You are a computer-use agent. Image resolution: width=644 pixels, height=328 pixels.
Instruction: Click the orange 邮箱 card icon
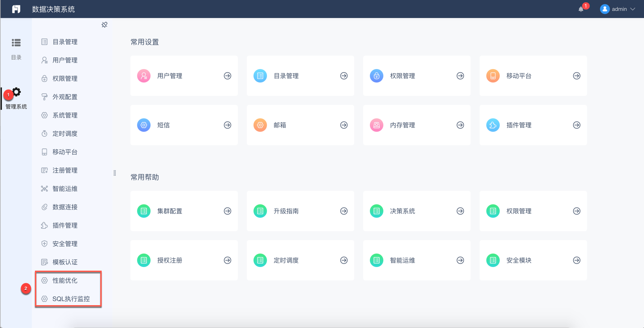coord(260,125)
